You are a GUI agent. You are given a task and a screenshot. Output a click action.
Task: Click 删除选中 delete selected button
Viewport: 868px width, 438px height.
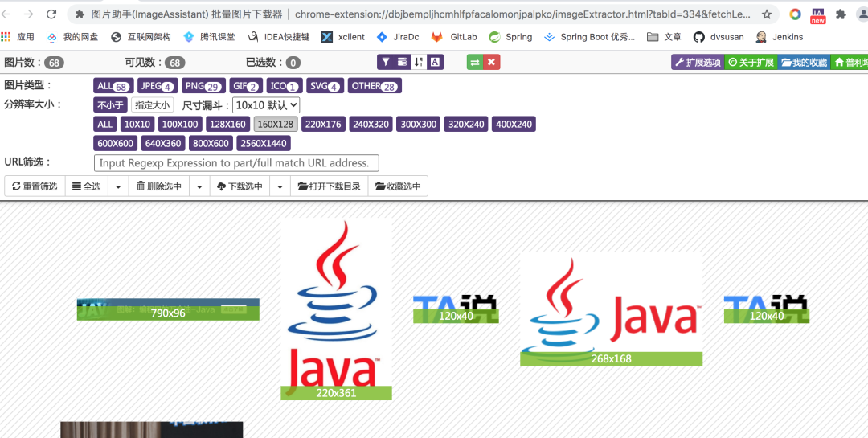159,186
